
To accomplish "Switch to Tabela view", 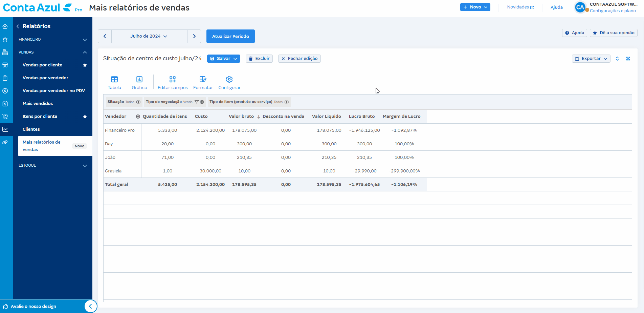I will pos(114,83).
